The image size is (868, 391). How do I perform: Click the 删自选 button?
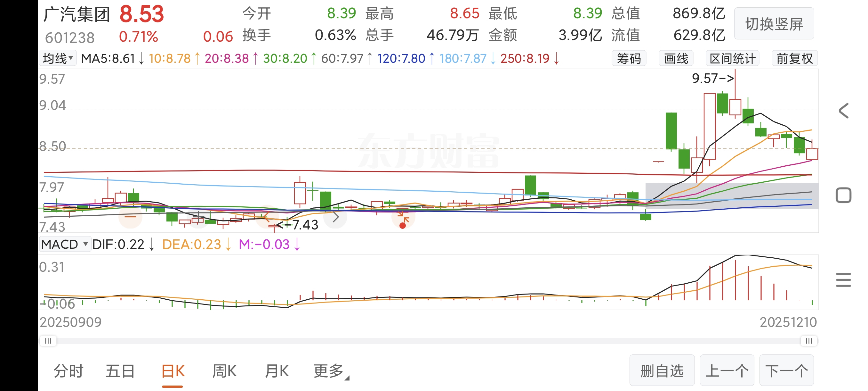click(x=662, y=370)
